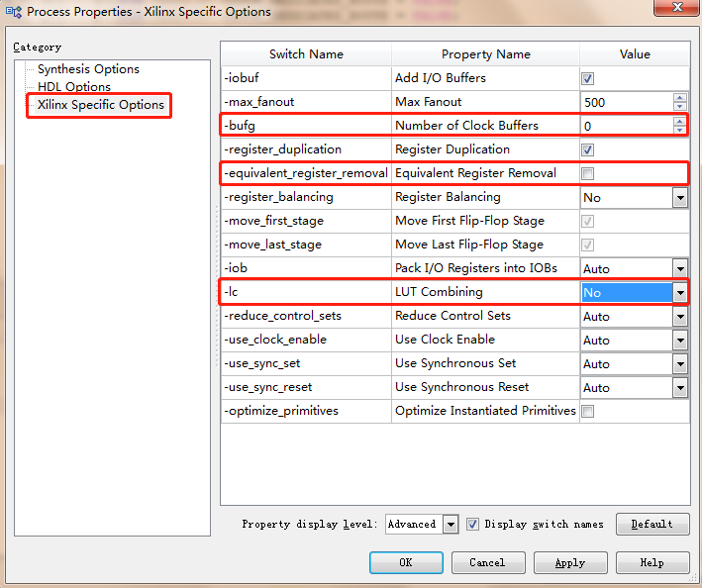Click the Reduce Control Sets property name
702x588 pixels.
coord(452,316)
